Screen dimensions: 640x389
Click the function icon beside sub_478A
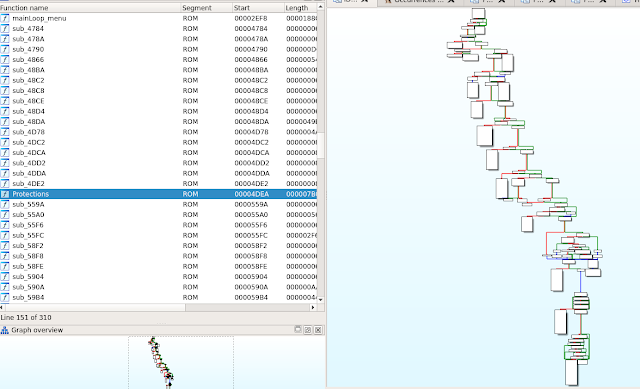pos(4,39)
